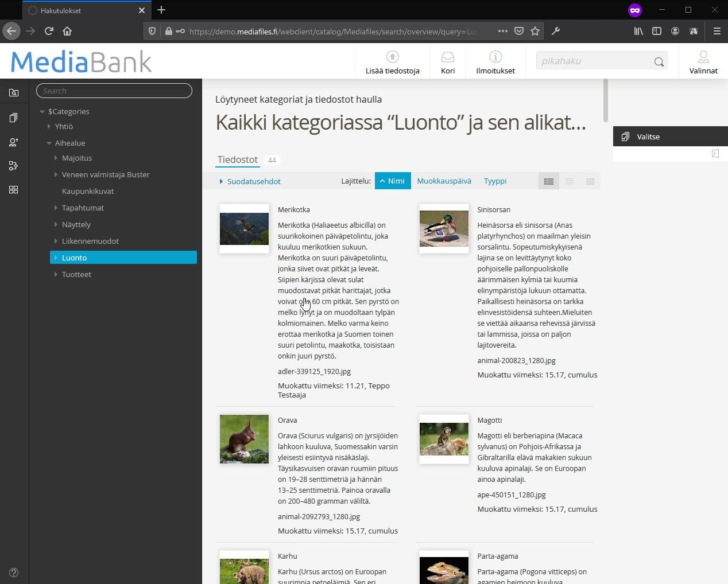Expand the Majoitus category
The image size is (728, 584).
pyautogui.click(x=56, y=158)
